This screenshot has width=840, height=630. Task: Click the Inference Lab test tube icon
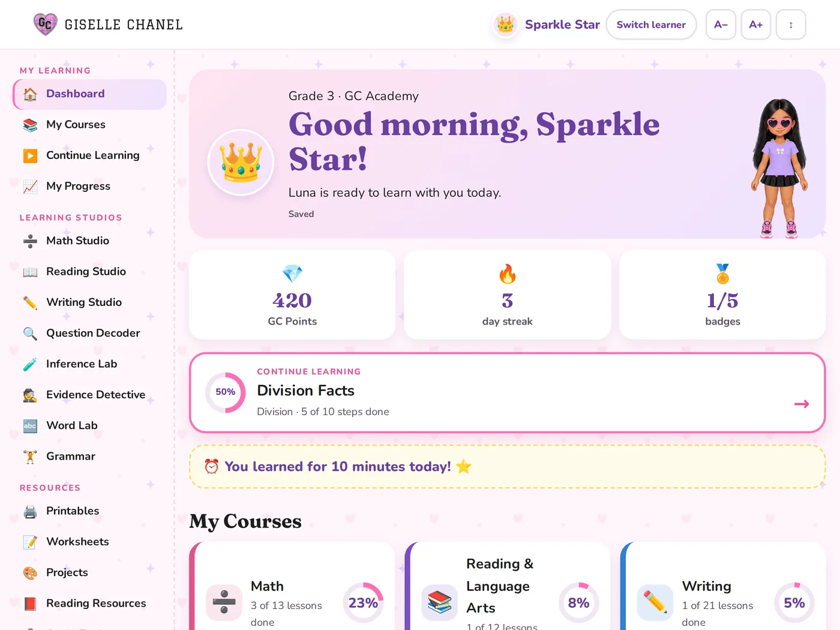(30, 364)
